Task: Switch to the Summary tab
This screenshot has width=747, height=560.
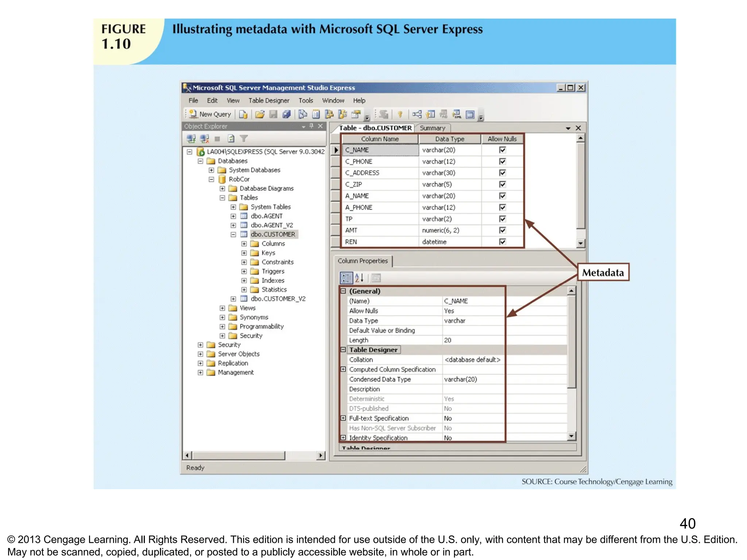Action: pyautogui.click(x=432, y=128)
